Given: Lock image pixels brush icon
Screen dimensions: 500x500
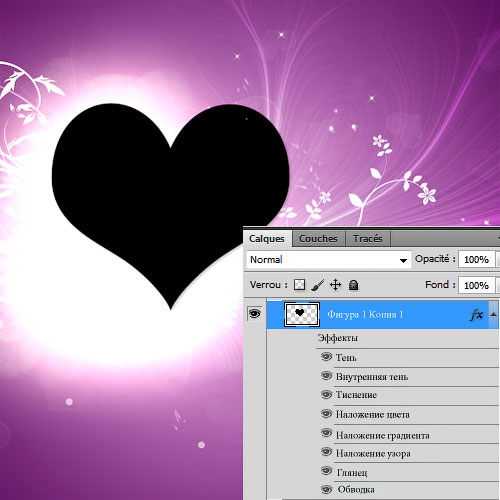Looking at the screenshot, I should pyautogui.click(x=317, y=285).
